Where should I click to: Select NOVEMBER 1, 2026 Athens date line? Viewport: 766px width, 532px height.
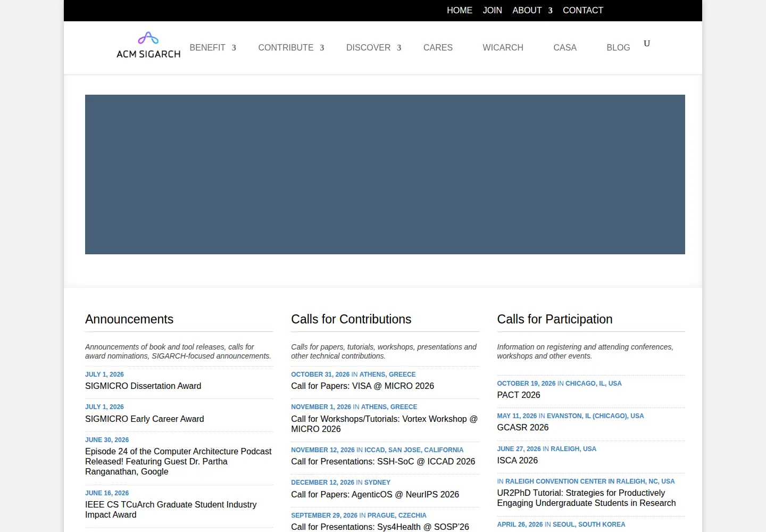(354, 407)
